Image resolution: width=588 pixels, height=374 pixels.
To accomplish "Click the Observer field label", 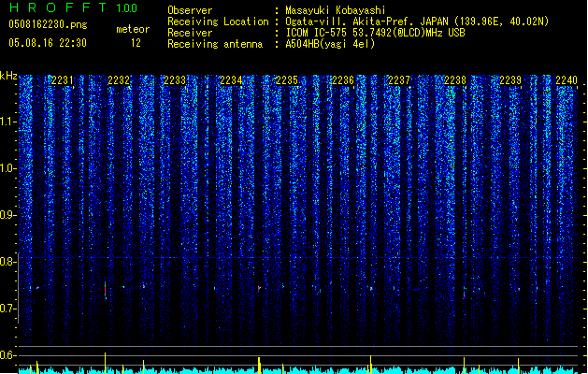I will click(x=190, y=10).
